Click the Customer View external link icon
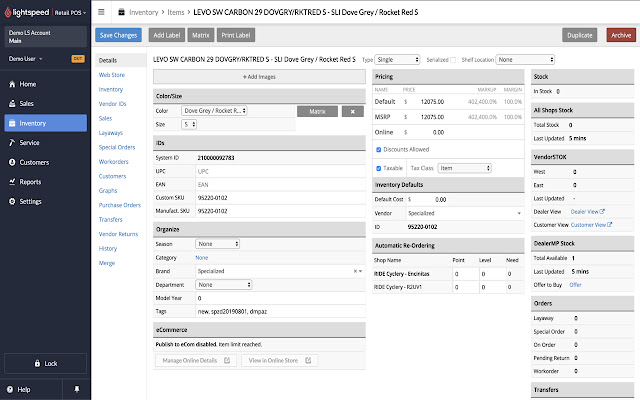This screenshot has width=640, height=400. point(609,224)
